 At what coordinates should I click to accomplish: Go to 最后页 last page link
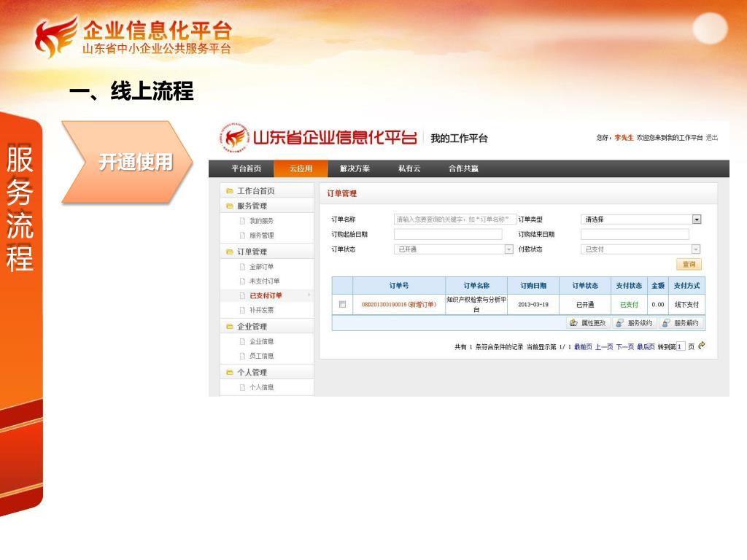click(646, 346)
